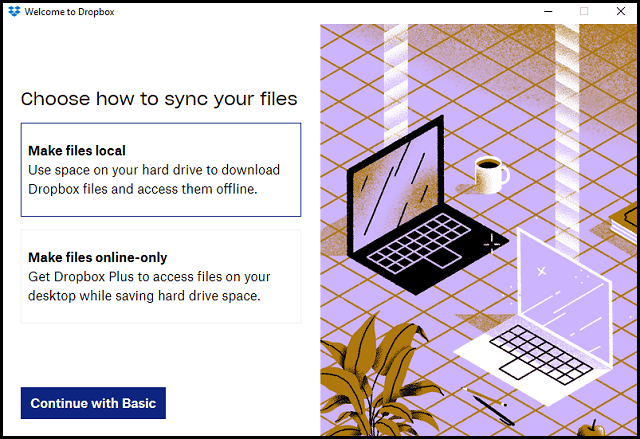Click the Welcome to Dropbox title text
Screen dimensions: 640x439
point(69,12)
